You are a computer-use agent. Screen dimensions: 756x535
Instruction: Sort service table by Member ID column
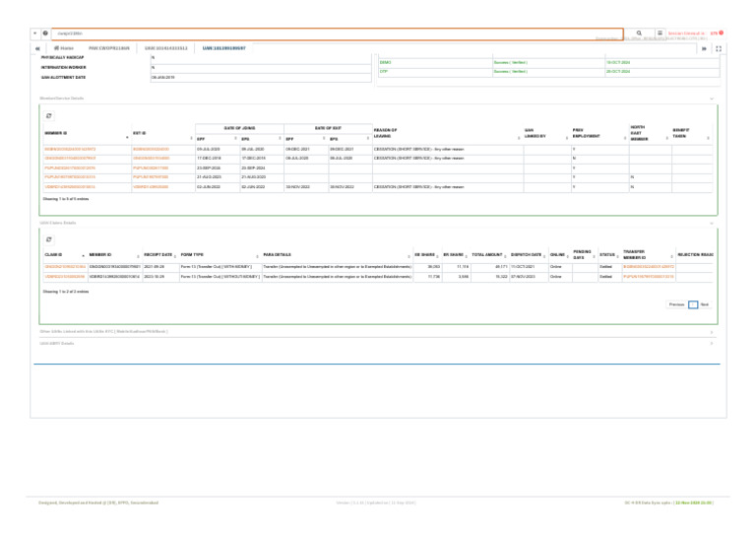(87, 134)
